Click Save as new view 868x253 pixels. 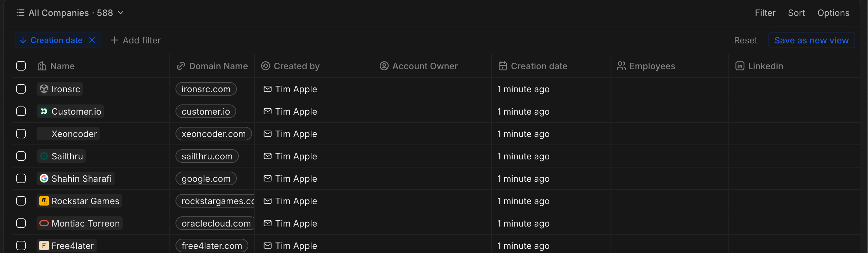[x=811, y=40]
